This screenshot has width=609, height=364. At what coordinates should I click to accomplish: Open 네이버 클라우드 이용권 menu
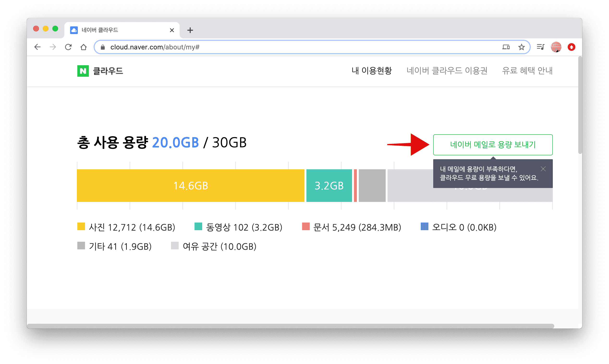447,71
